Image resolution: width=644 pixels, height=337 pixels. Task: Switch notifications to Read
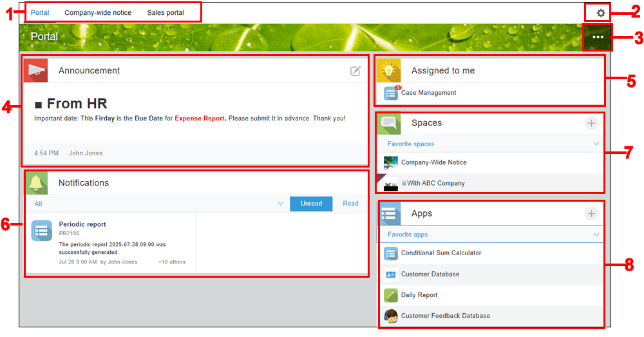pos(350,204)
